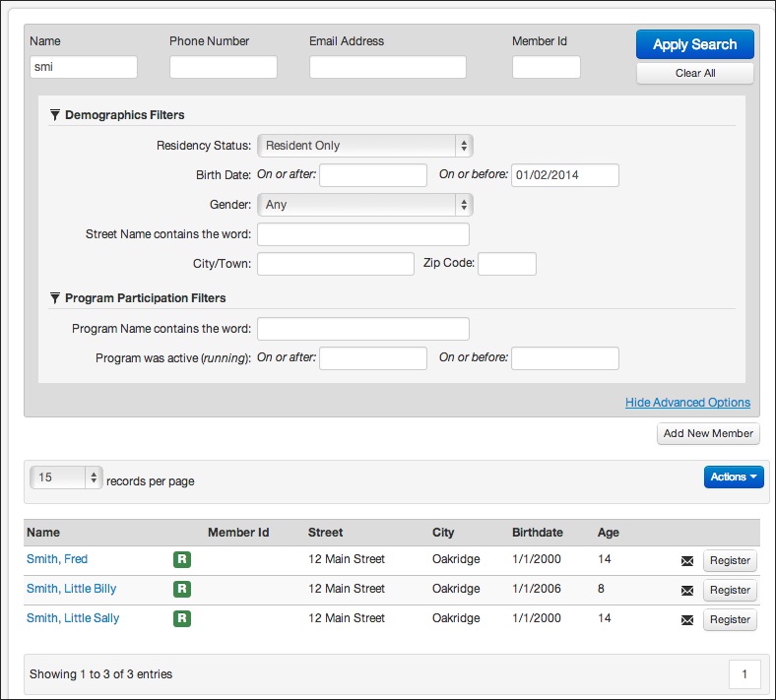Click the Email Address input field

pyautogui.click(x=387, y=67)
